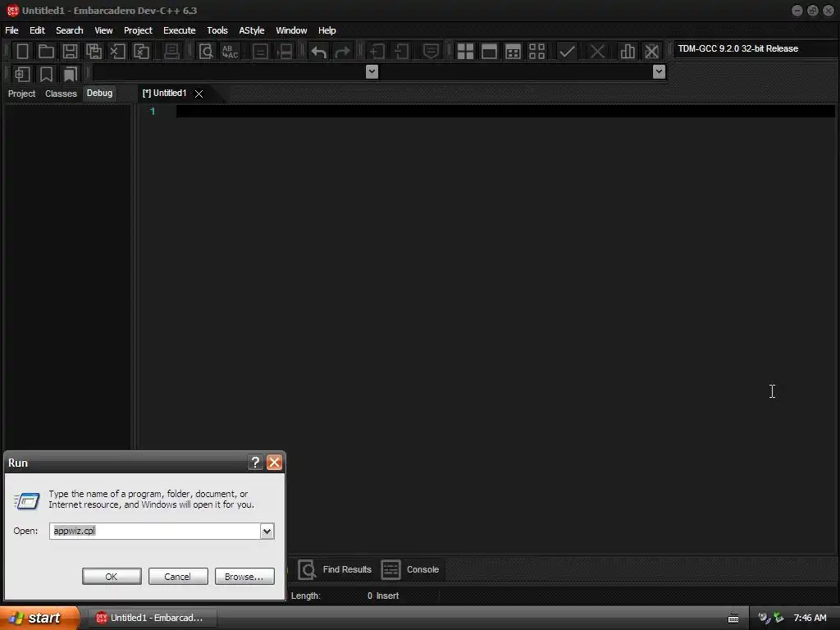Open the Window menu
840x630 pixels.
coord(291,30)
